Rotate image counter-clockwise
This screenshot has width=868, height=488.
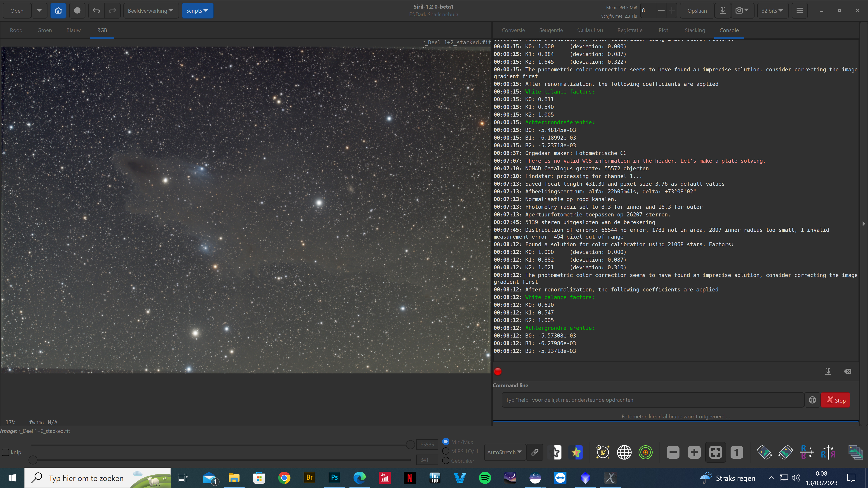coord(764,452)
